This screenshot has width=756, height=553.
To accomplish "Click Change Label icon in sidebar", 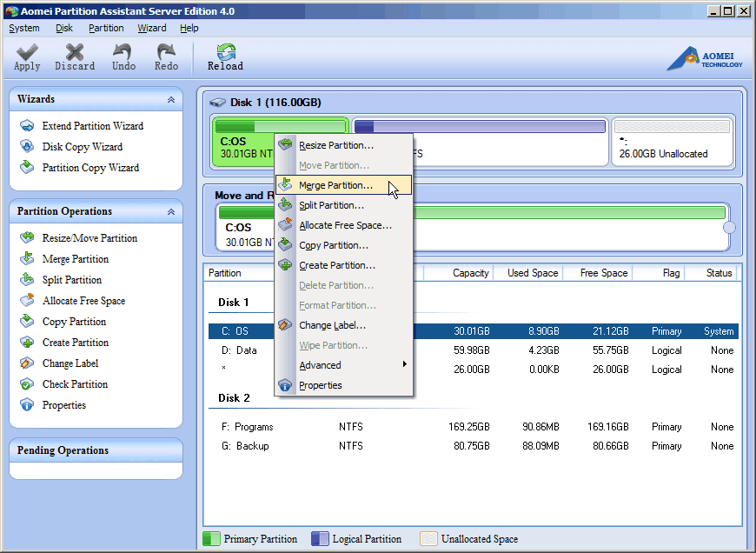I will pos(27,363).
